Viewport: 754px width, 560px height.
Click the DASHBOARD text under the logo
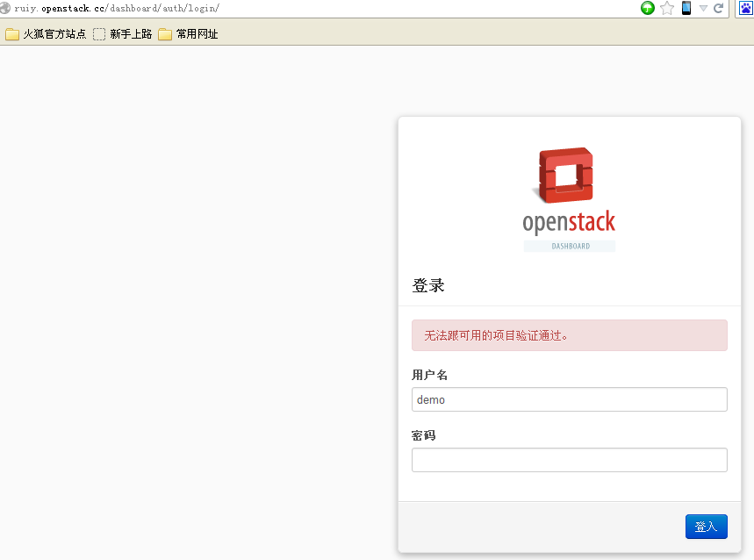pos(571,246)
